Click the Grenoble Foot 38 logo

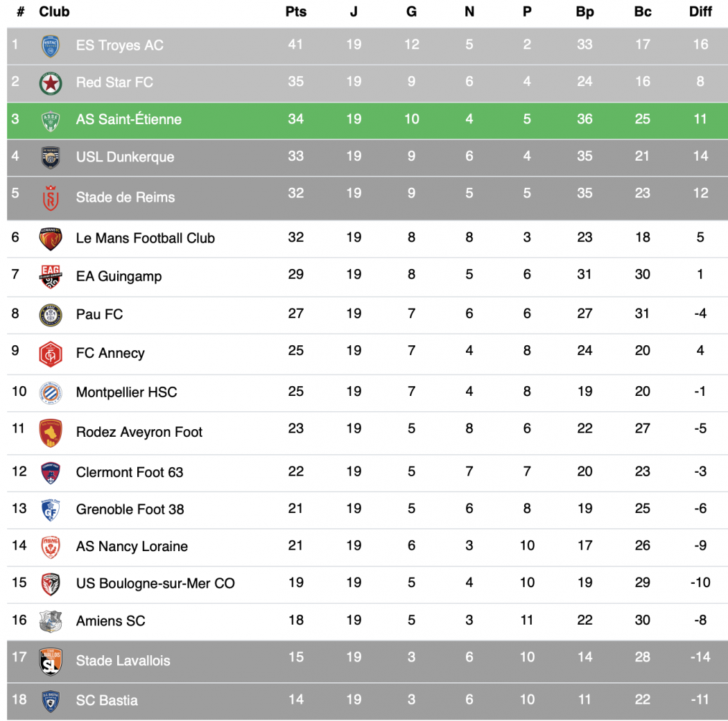point(51,510)
